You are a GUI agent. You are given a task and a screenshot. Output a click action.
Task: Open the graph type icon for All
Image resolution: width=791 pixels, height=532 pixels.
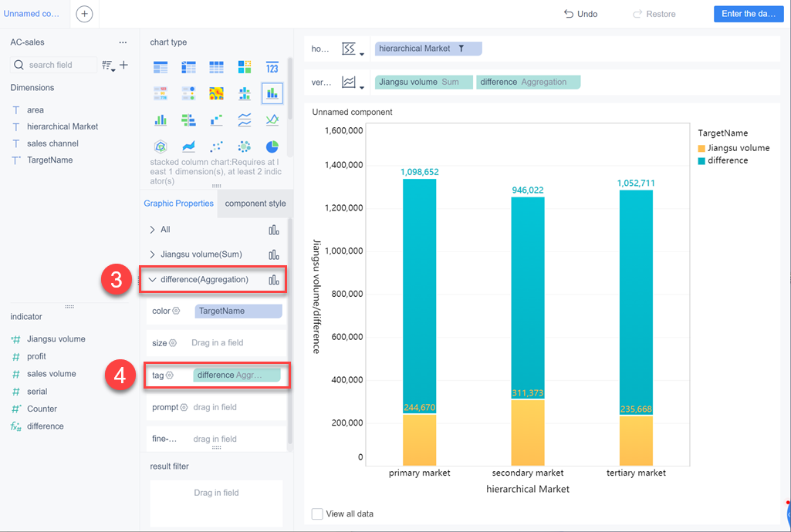[x=274, y=231]
